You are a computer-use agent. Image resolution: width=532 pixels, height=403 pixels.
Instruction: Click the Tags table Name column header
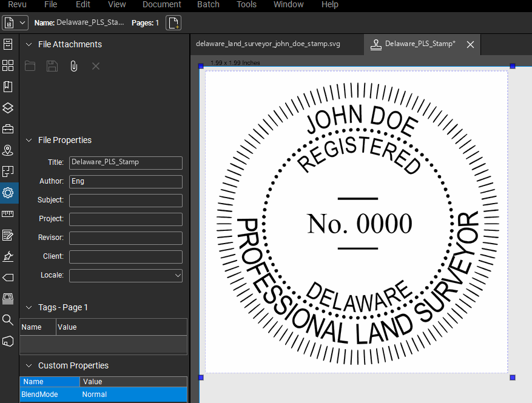38,327
